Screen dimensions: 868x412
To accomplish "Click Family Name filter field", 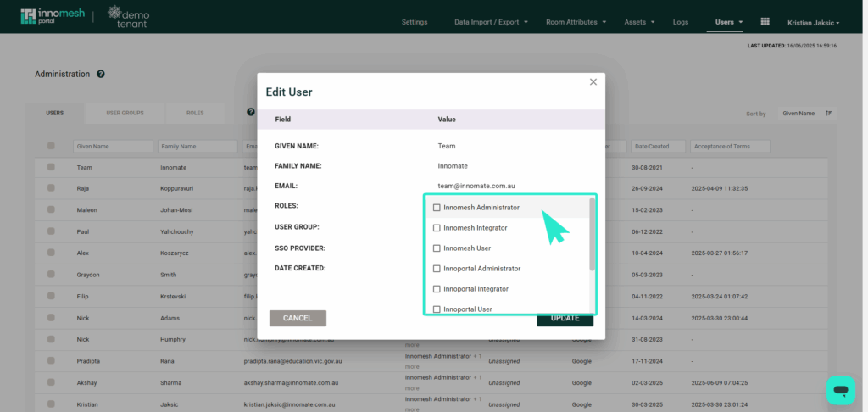I will (198, 146).
